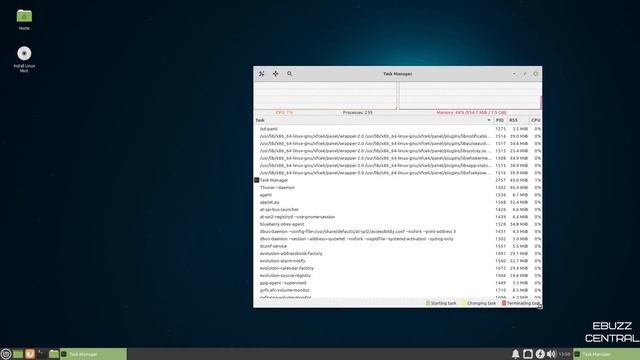Open the window menu dropdown arrow in titlebar
640x360 pixels.
point(514,74)
